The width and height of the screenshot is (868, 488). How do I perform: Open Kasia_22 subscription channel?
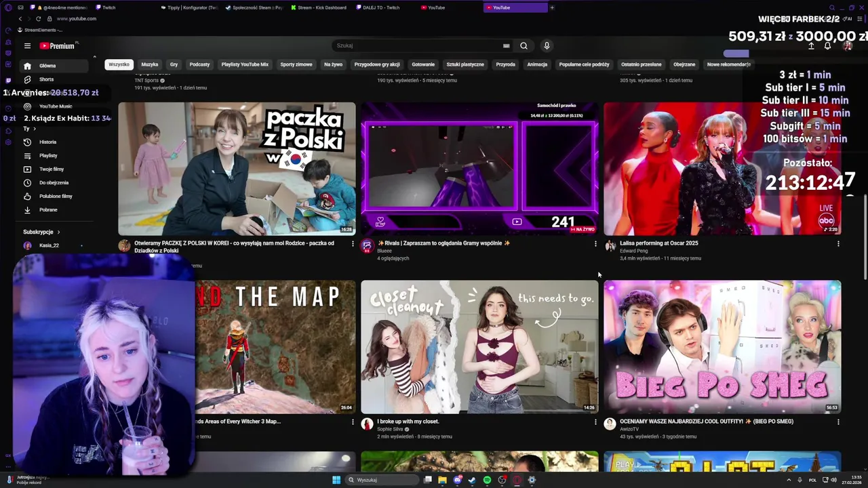coord(49,245)
